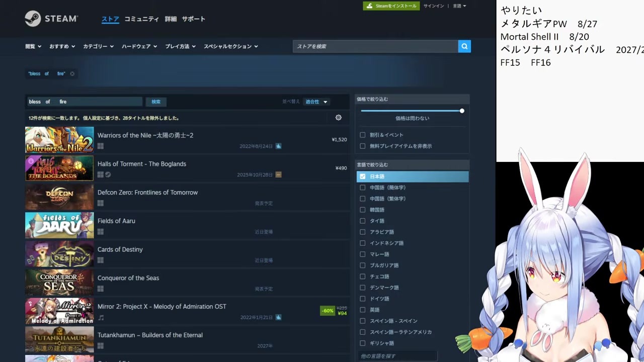644x362 pixels.
Task: Click Windows icon under Defcon Zero
Action: coord(101,203)
